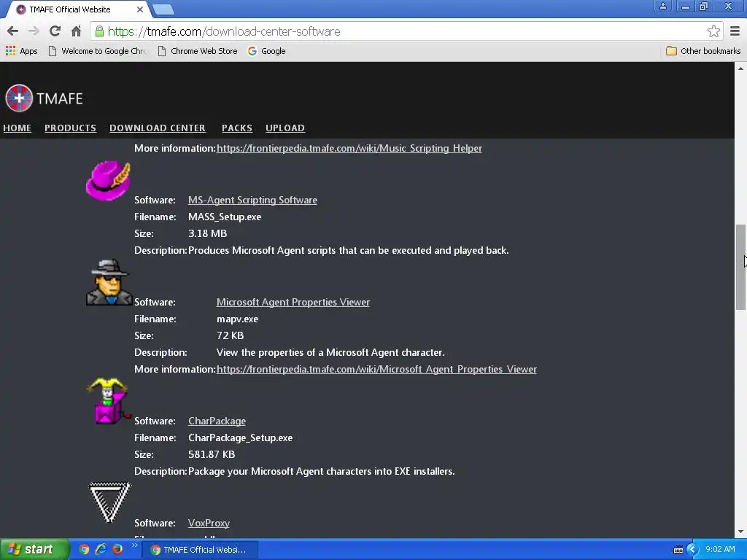The height and width of the screenshot is (560, 747).
Task: Open the Chrome Web Store bookmark
Action: point(197,51)
